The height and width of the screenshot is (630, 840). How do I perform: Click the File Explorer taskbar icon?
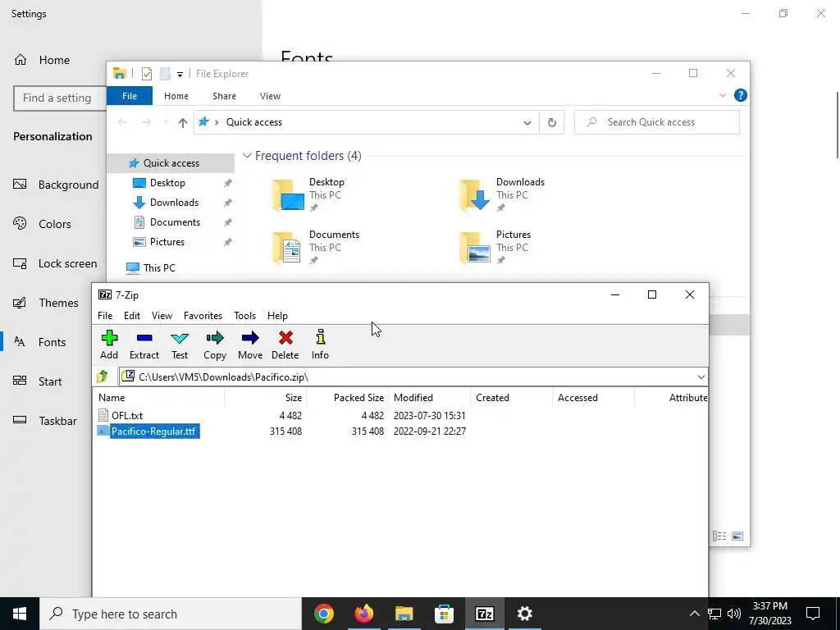click(404, 614)
